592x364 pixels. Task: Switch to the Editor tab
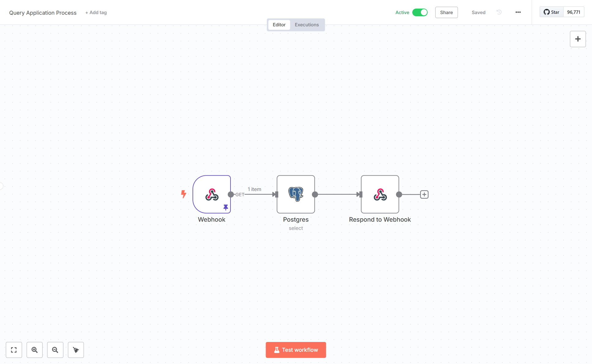click(279, 25)
